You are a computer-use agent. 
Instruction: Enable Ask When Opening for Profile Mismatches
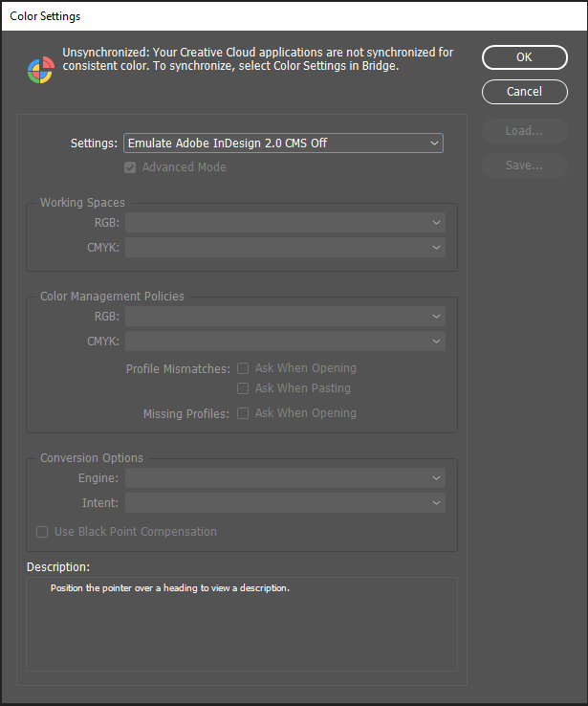243,368
